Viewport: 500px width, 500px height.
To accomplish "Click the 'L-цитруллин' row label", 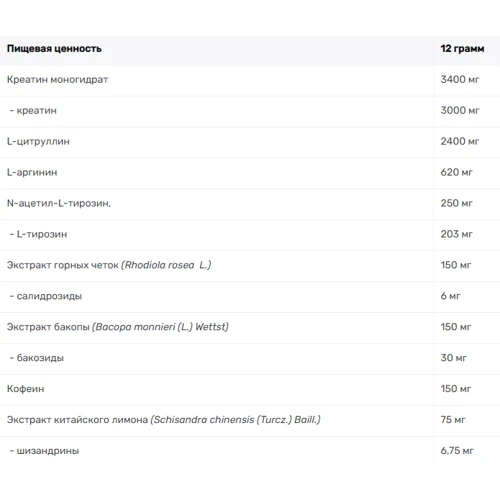I will 38,142.
